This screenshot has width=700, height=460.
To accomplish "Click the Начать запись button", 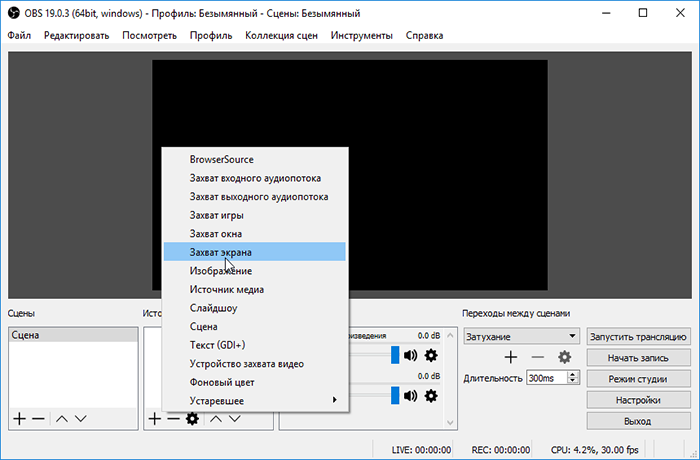I will click(638, 358).
